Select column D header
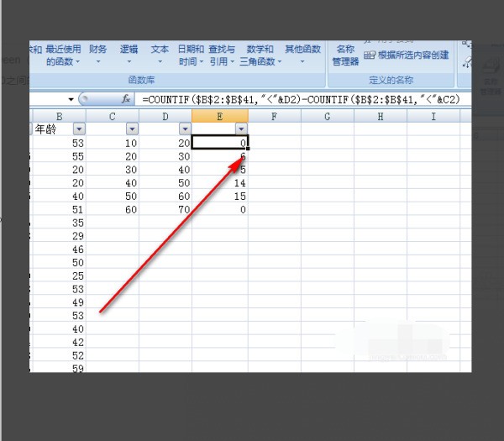This screenshot has width=504, height=441. click(165, 116)
